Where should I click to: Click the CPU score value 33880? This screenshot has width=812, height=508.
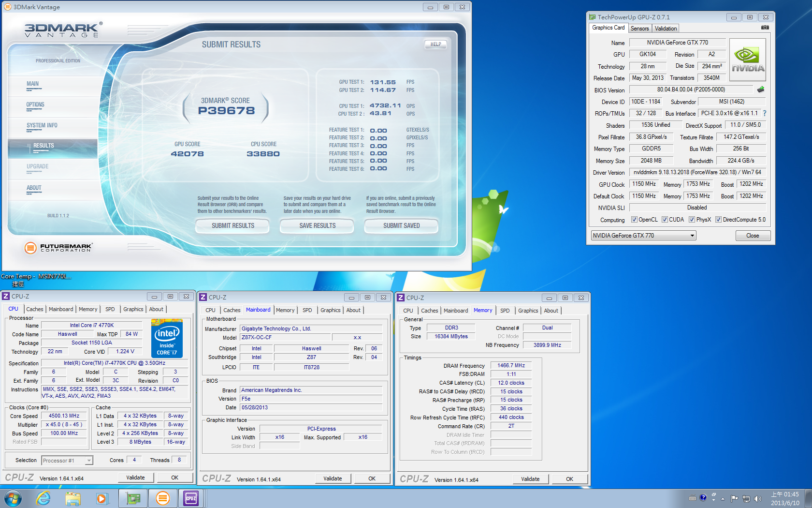point(263,154)
